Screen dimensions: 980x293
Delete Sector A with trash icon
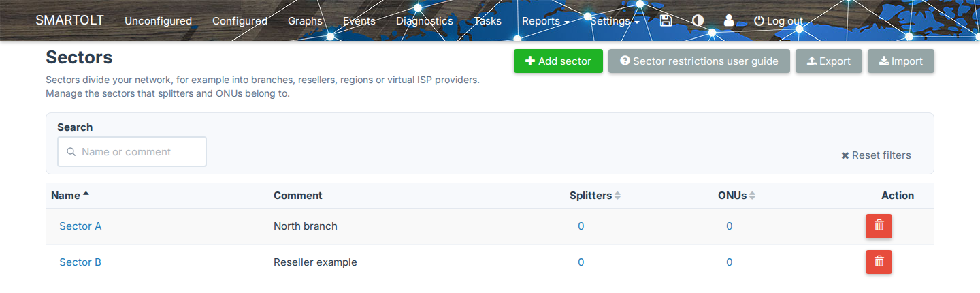coord(879,226)
